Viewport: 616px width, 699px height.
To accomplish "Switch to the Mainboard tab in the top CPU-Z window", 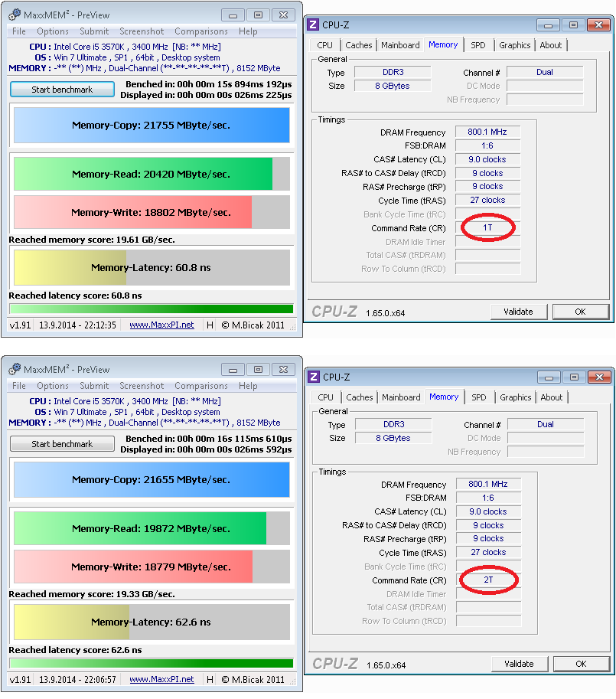I will tap(400, 45).
